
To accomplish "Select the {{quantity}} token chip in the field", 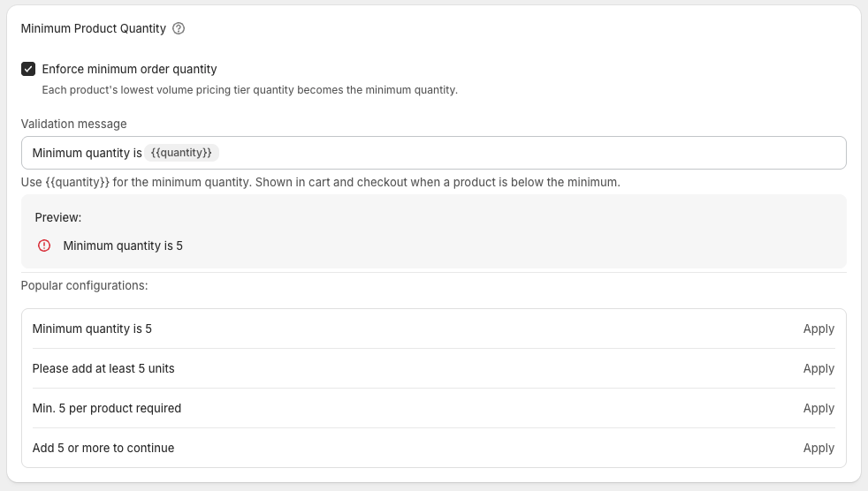I will [181, 153].
